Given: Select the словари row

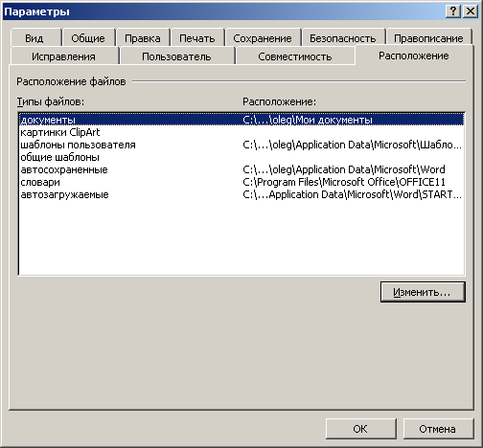Looking at the screenshot, I should point(241,182).
